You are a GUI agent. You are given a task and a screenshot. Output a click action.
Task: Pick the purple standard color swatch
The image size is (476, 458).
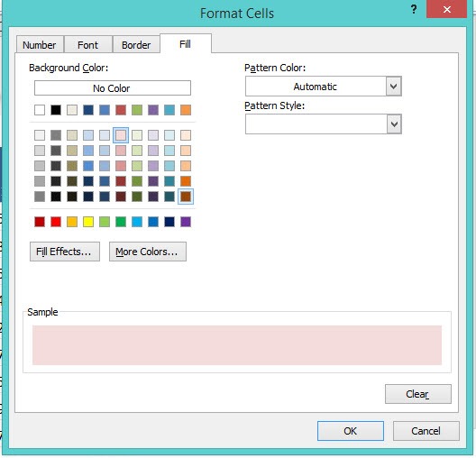(x=186, y=222)
